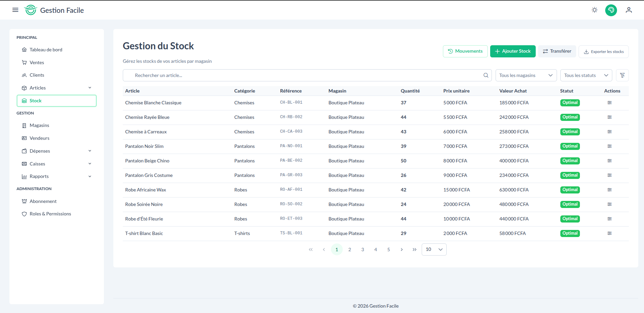644x313 pixels.
Task: Select pagination page 5
Action: [x=389, y=250]
